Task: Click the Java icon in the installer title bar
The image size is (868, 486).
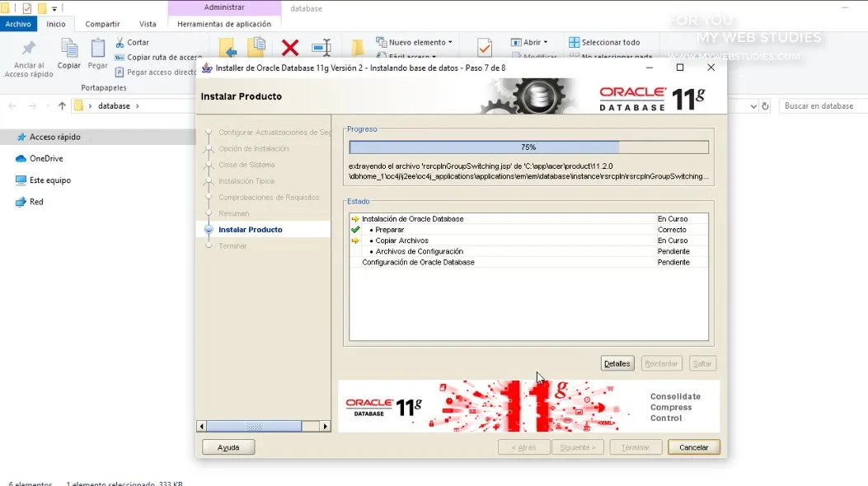Action: point(206,68)
